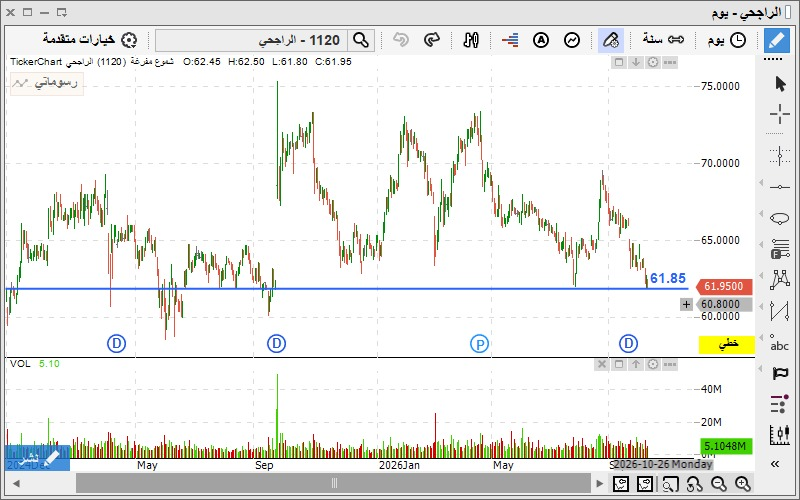Select the channel Z-line drawing tool

780,311
